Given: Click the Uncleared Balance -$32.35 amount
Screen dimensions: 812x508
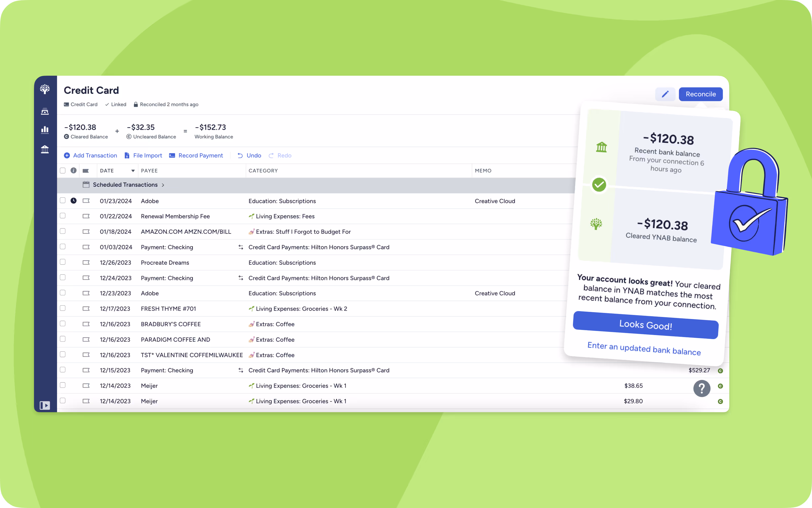Looking at the screenshot, I should tap(141, 127).
